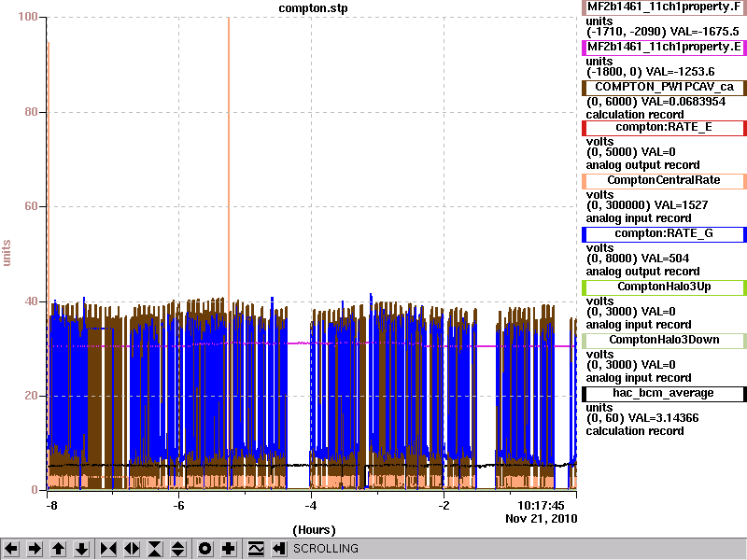Pan the plot down with the down arrow

point(81,549)
